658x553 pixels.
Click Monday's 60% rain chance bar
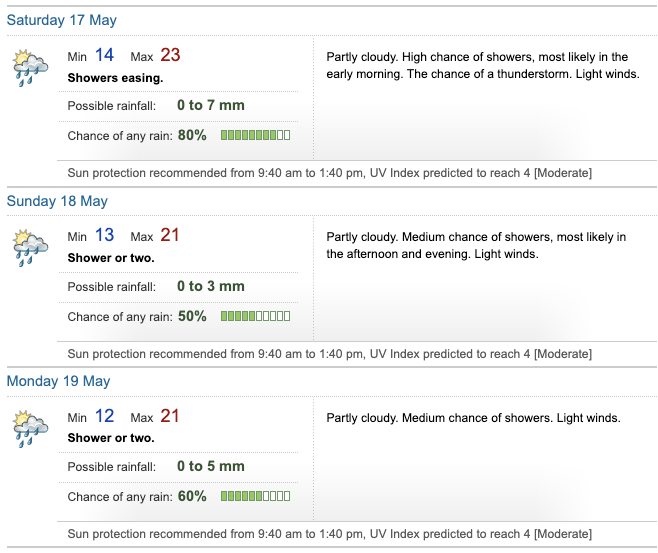coord(255,496)
